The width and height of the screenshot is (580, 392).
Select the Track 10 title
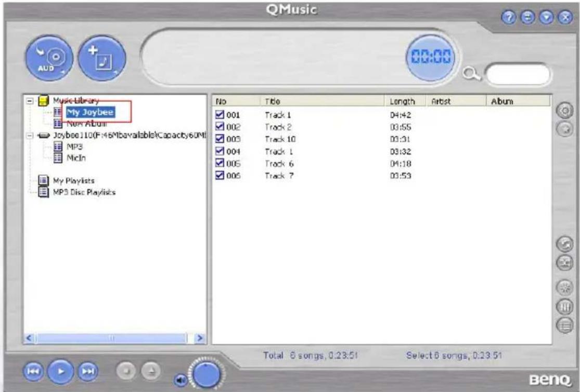[280, 139]
